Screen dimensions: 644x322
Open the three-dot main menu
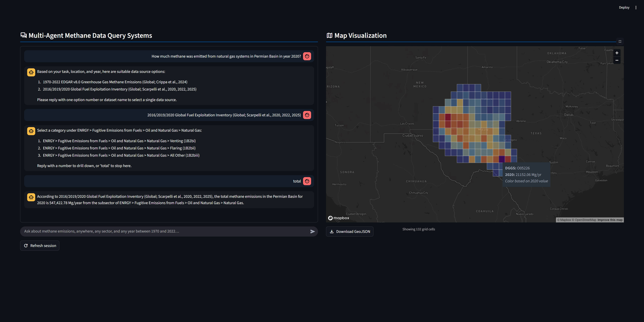coord(636,8)
